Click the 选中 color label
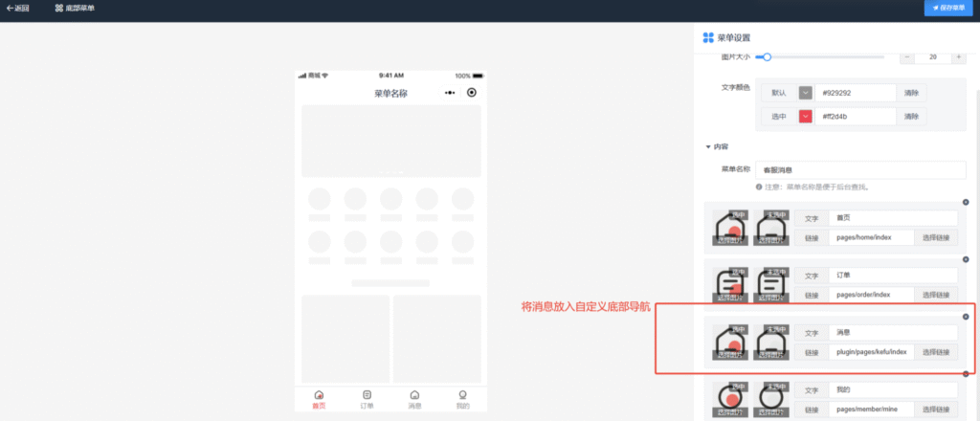This screenshot has width=980, height=421. 779,116
